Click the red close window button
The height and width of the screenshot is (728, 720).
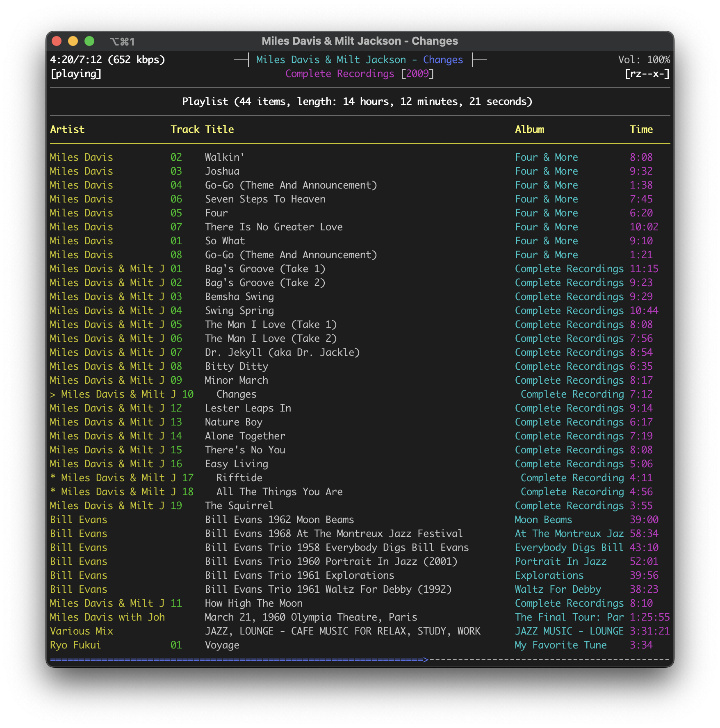point(57,41)
